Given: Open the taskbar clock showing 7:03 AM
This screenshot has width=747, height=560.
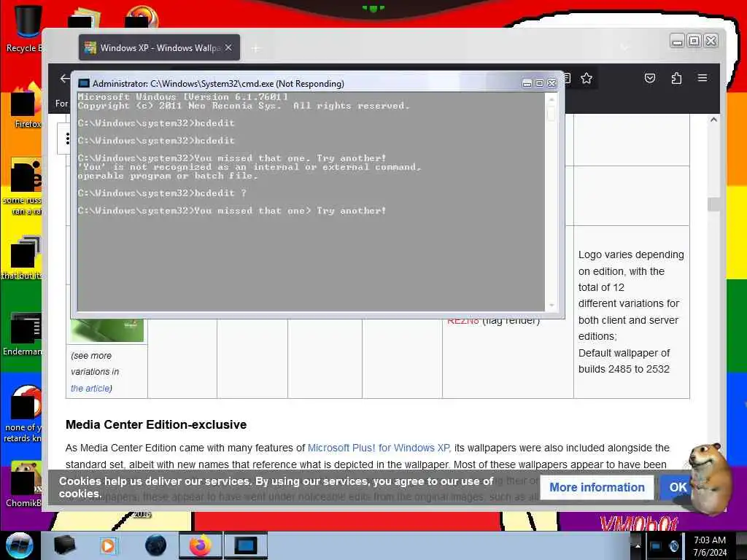Looking at the screenshot, I should [710, 546].
